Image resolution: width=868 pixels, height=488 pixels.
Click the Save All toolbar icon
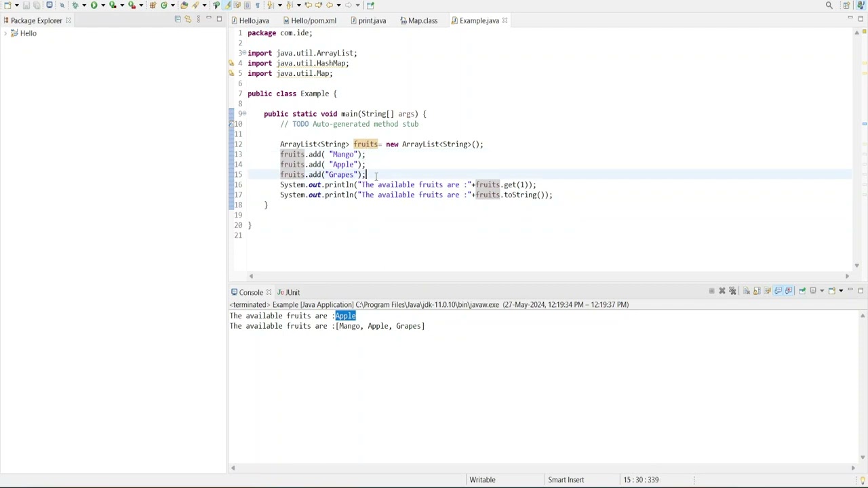(x=36, y=5)
